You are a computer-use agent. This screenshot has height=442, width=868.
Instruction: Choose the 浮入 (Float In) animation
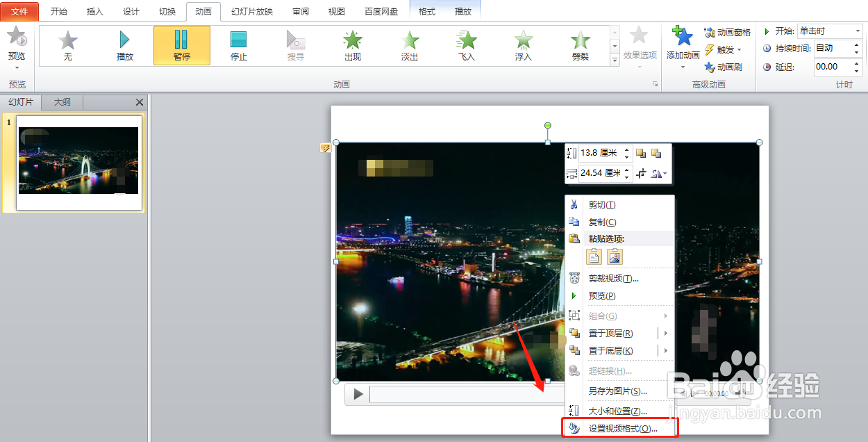click(x=523, y=46)
